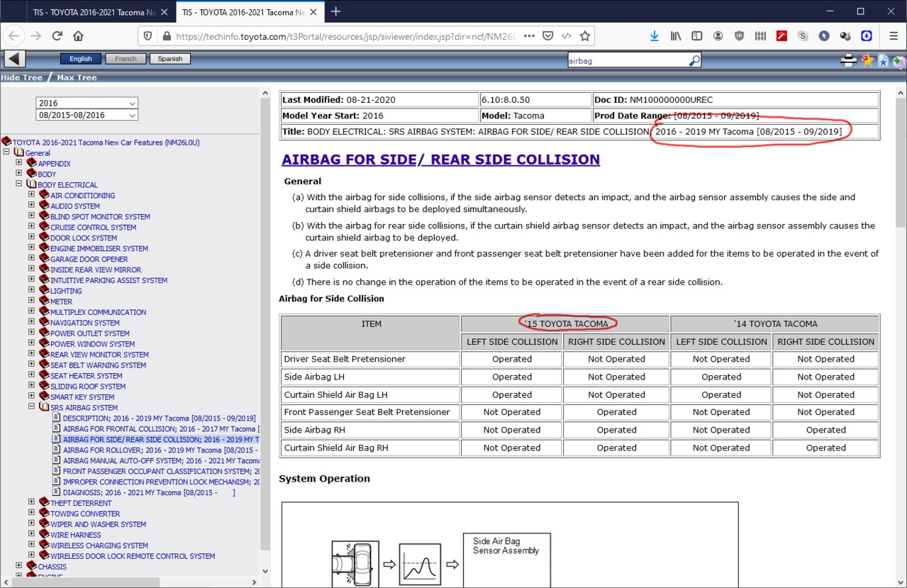Viewport: 907px width, 588px height.
Task: Click Max Tree link
Action: tap(77, 77)
